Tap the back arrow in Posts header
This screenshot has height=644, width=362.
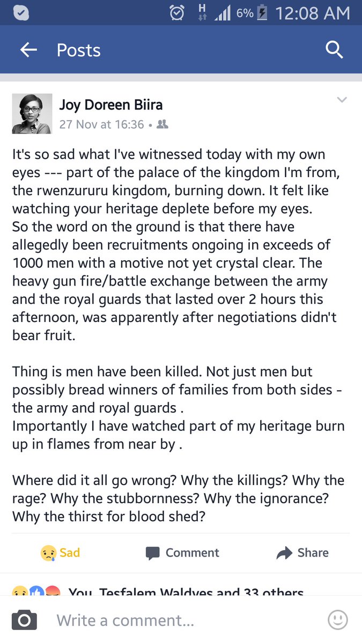tap(28, 50)
